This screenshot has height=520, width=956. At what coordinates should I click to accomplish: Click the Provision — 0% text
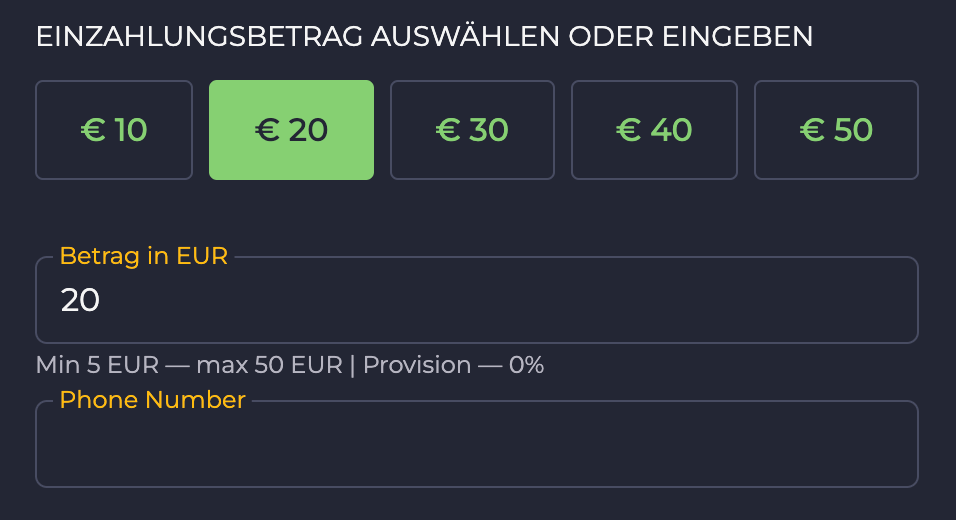453,365
